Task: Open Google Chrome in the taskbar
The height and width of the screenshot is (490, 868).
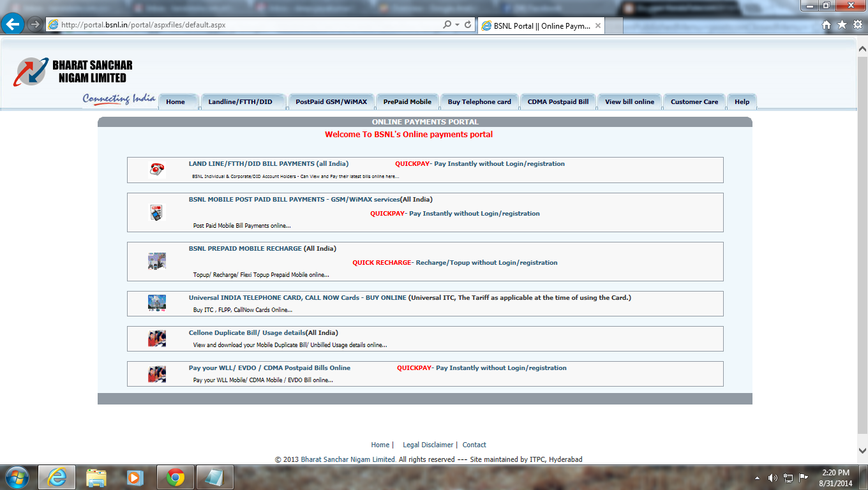Action: 176,477
